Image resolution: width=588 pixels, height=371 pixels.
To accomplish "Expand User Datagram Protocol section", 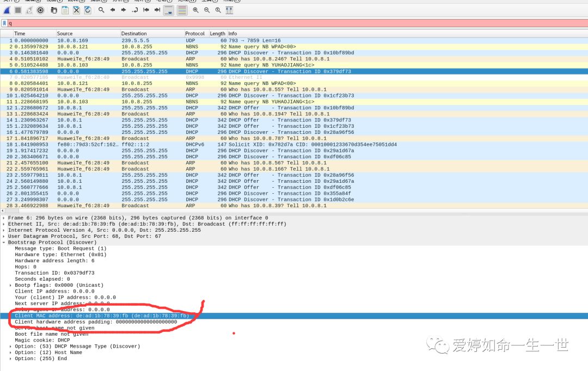I will 4,236.
